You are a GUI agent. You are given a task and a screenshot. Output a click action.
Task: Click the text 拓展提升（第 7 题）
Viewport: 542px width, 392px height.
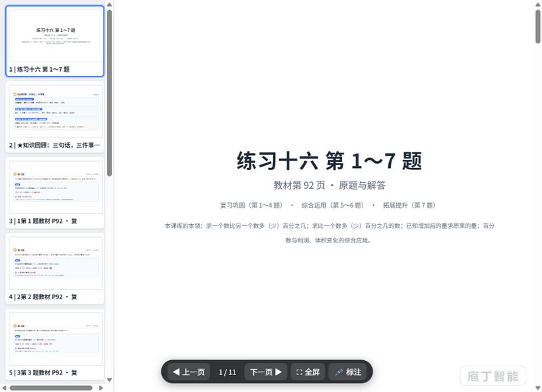409,206
